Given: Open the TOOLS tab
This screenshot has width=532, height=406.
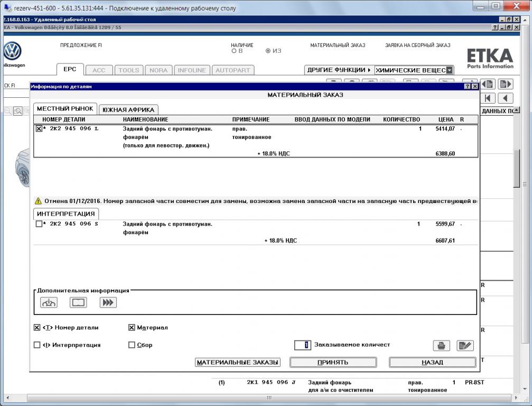Looking at the screenshot, I should click(129, 70).
